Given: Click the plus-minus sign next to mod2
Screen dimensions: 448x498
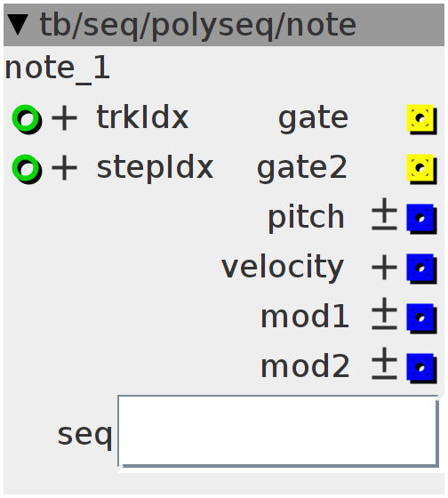Looking at the screenshot, I should tap(385, 364).
